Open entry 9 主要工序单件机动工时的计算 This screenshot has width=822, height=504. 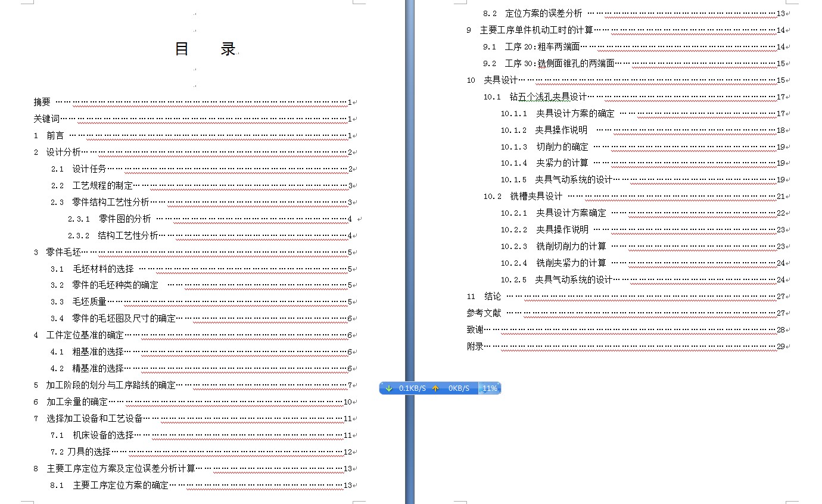(626, 30)
